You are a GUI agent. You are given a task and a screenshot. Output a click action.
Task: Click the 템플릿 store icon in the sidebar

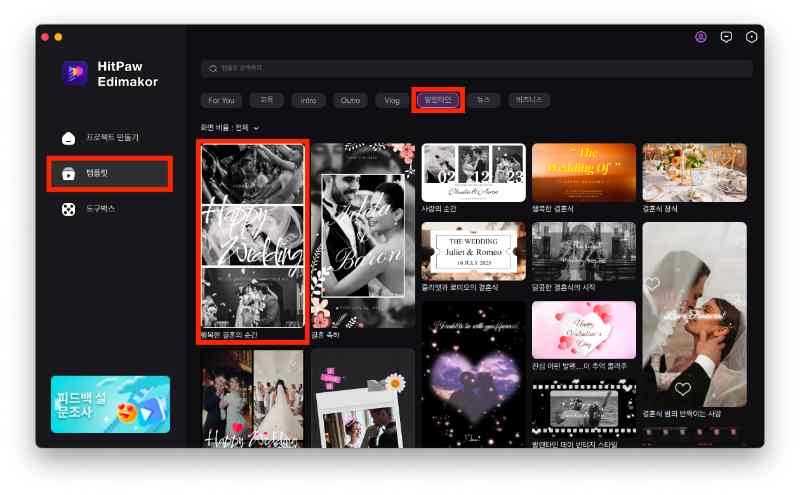[x=68, y=174]
